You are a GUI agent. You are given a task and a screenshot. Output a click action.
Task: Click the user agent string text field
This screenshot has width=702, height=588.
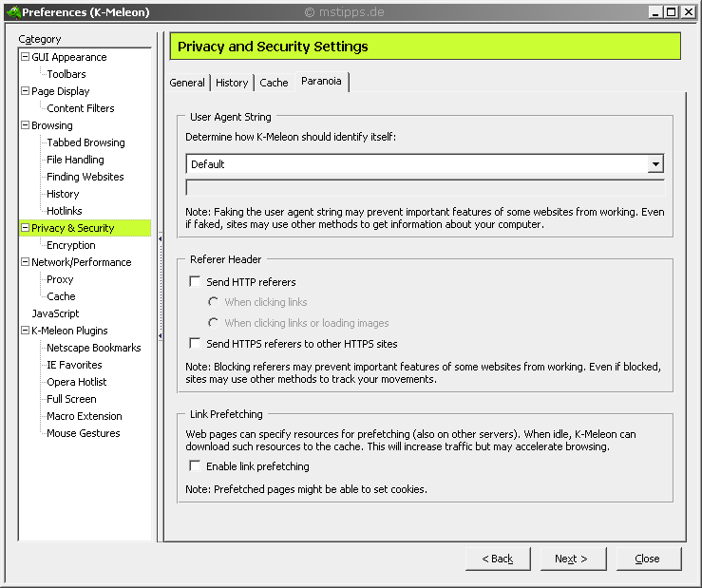pyautogui.click(x=426, y=188)
